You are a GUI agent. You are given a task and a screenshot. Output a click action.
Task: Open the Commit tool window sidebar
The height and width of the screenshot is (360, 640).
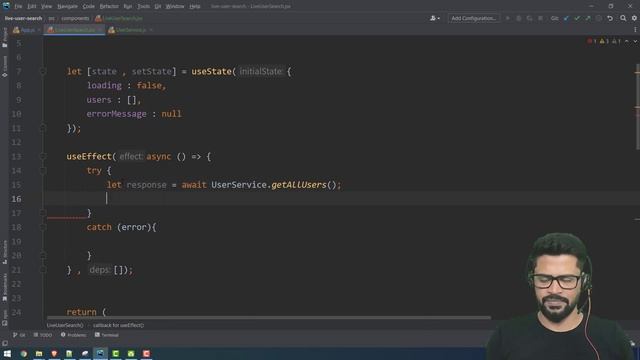pyautogui.click(x=4, y=67)
